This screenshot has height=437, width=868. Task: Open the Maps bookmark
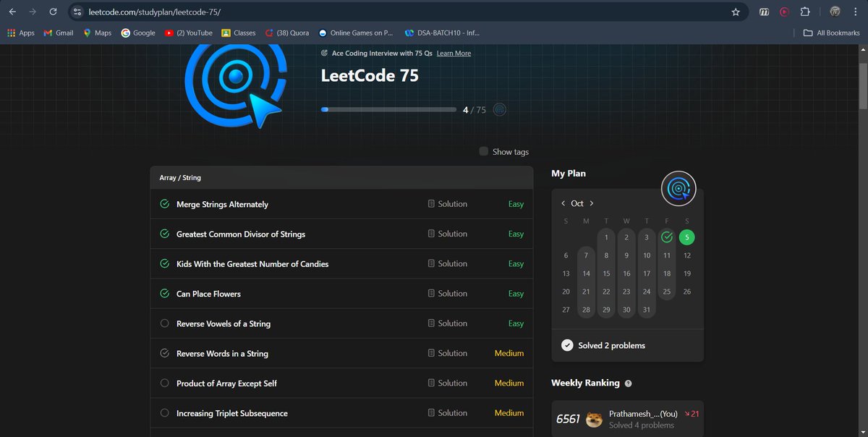pyautogui.click(x=98, y=33)
